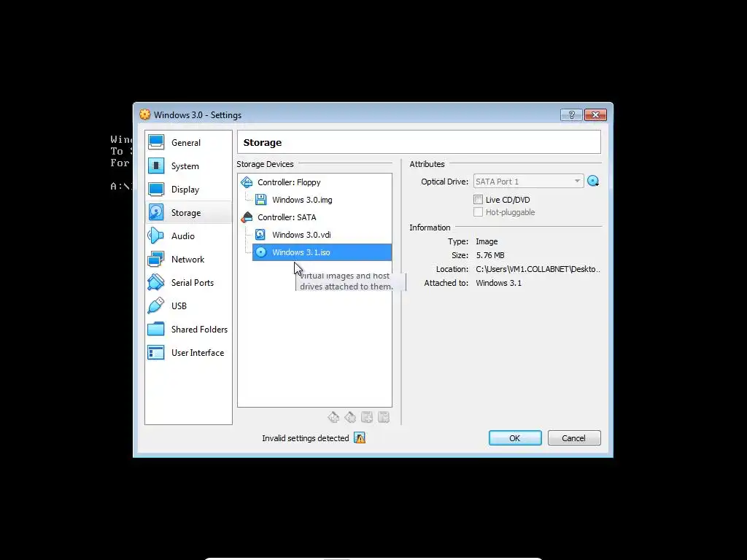Click the 5.76 MB size value
The width and height of the screenshot is (747, 560).
[490, 255]
